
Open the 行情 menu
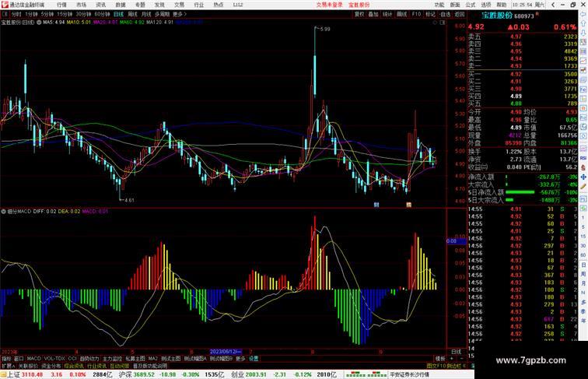(x=61, y=5)
